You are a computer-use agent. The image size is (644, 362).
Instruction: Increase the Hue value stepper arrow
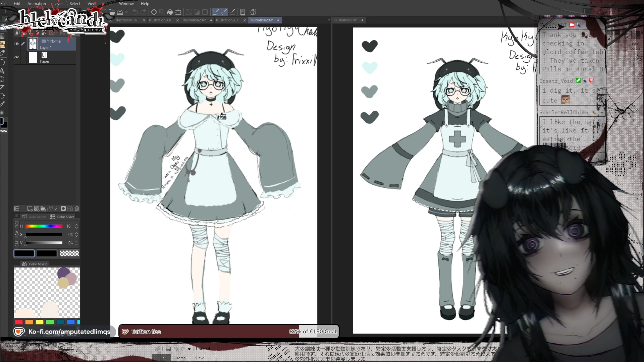click(x=76, y=225)
